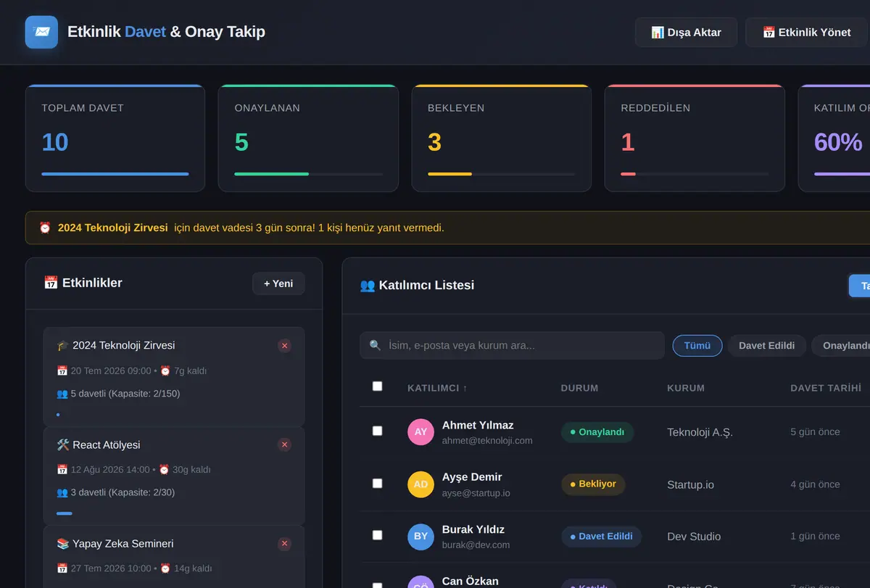Open the Dışa Aktar export button

686,33
